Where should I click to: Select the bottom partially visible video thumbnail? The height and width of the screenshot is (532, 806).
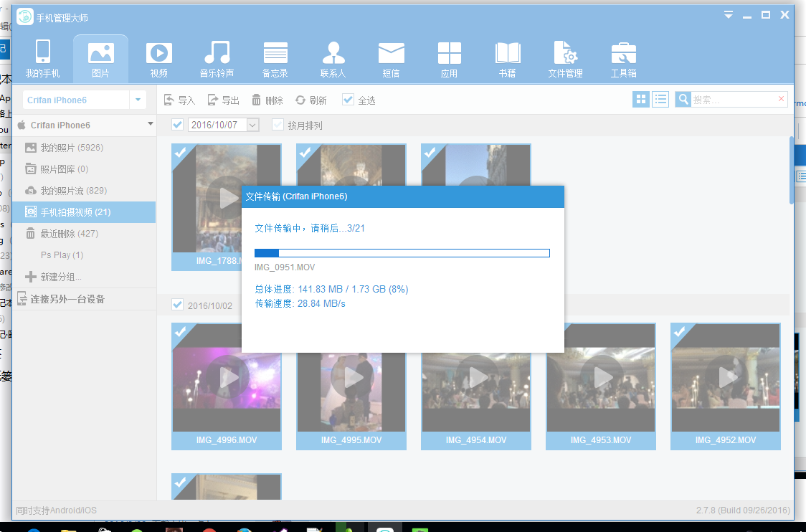click(x=227, y=487)
